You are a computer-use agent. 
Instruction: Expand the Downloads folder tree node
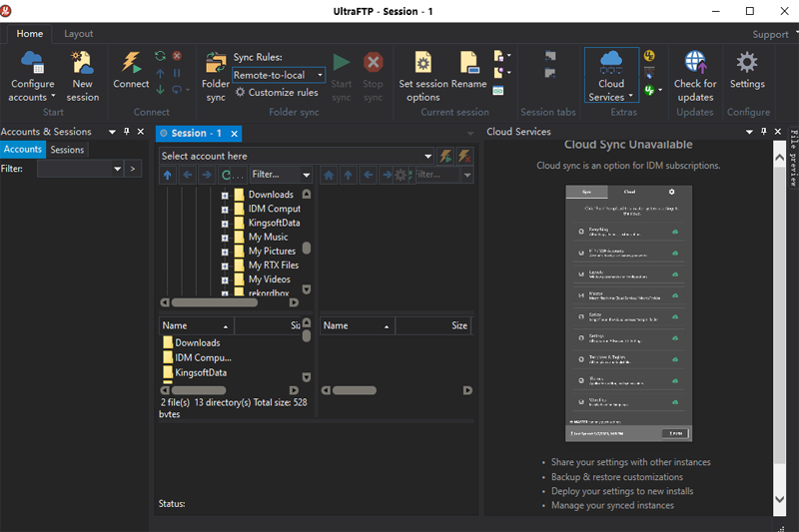click(x=226, y=195)
